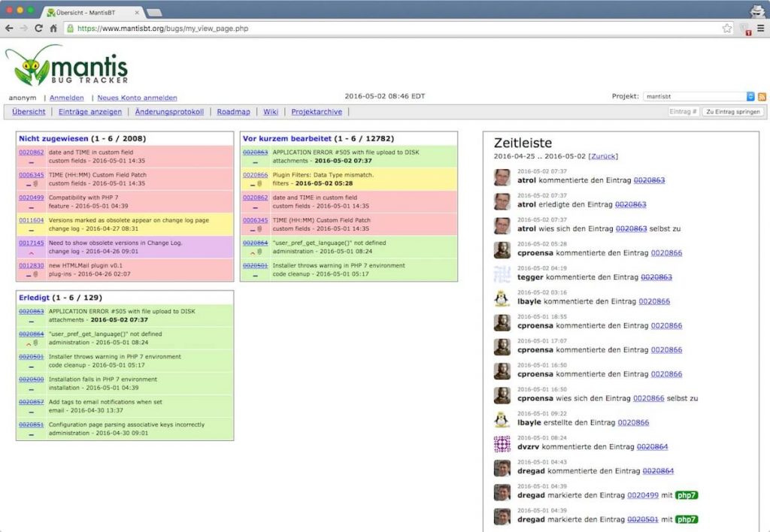Click attachment icon under issue 0012830
The height and width of the screenshot is (532, 770).
pyautogui.click(x=35, y=275)
